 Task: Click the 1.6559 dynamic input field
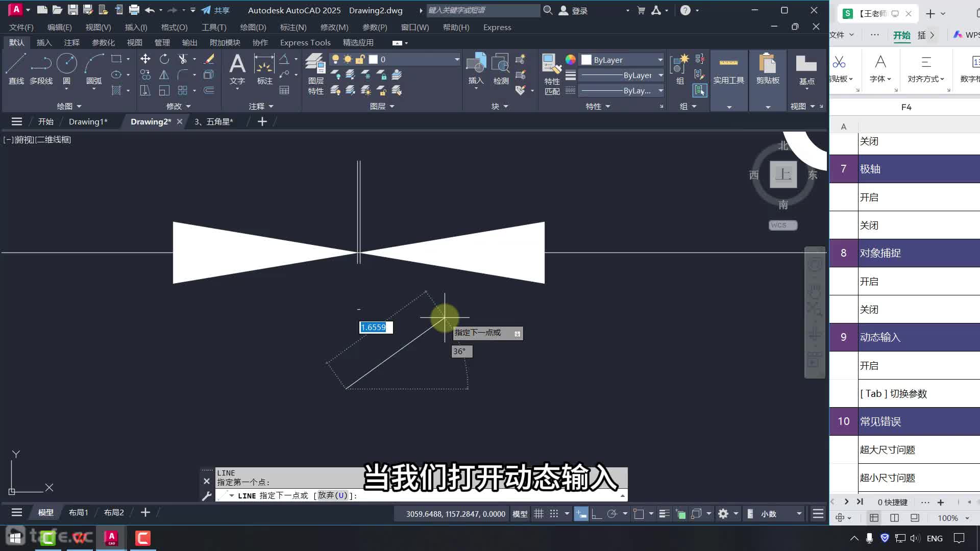376,327
